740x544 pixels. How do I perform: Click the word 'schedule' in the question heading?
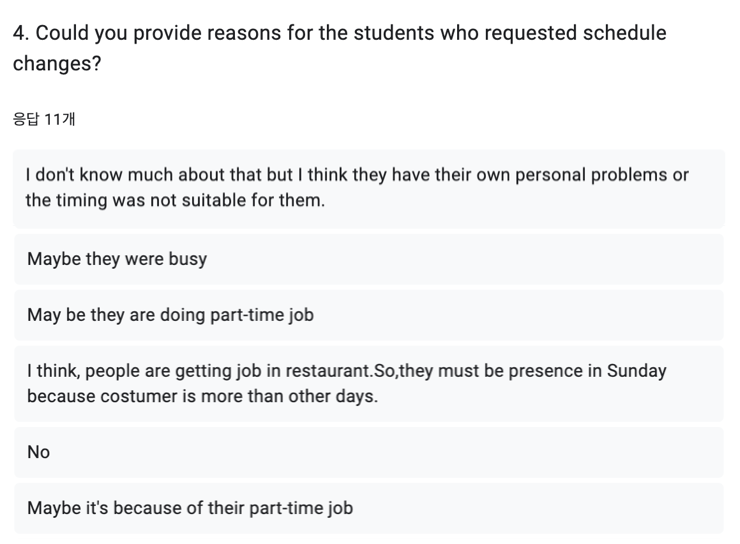624,33
